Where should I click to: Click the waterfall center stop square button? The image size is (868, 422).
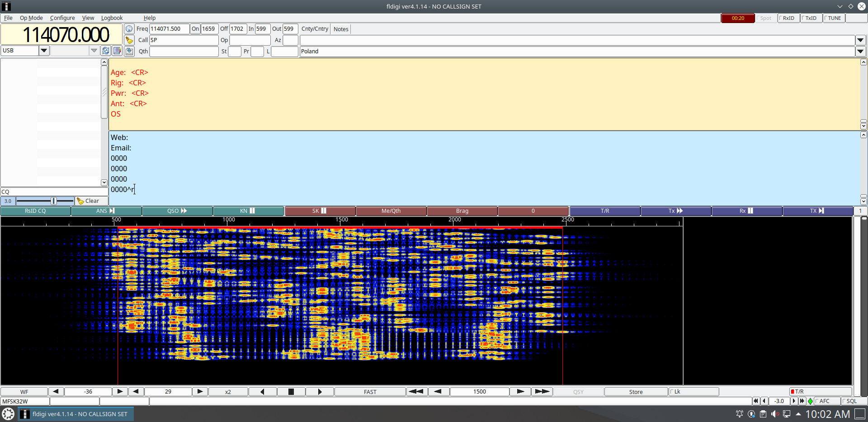[291, 392]
